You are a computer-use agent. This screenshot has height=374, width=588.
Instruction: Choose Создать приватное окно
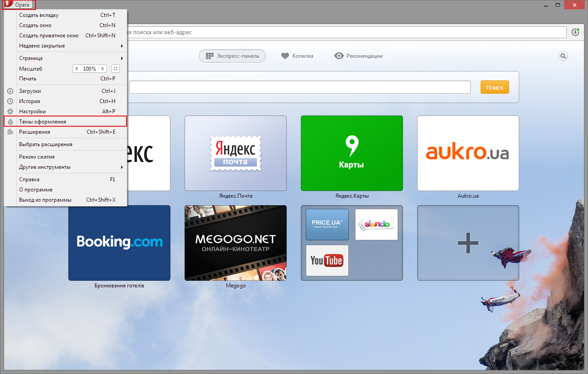coord(66,36)
